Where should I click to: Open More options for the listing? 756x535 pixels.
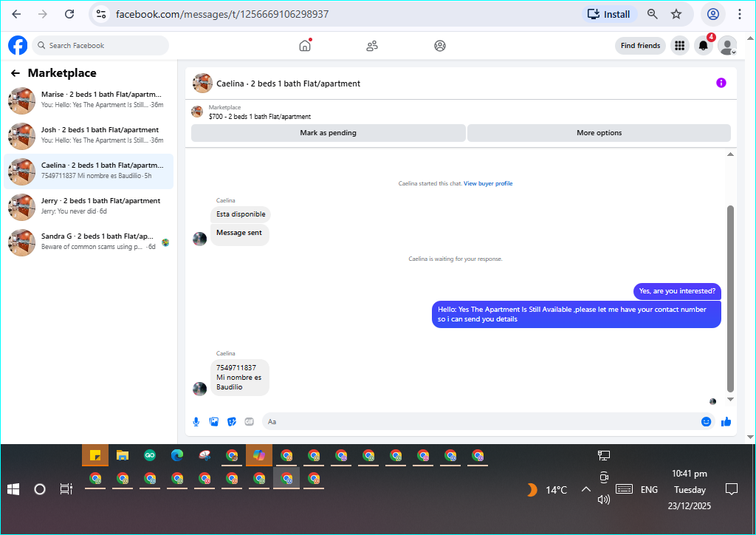click(x=599, y=133)
